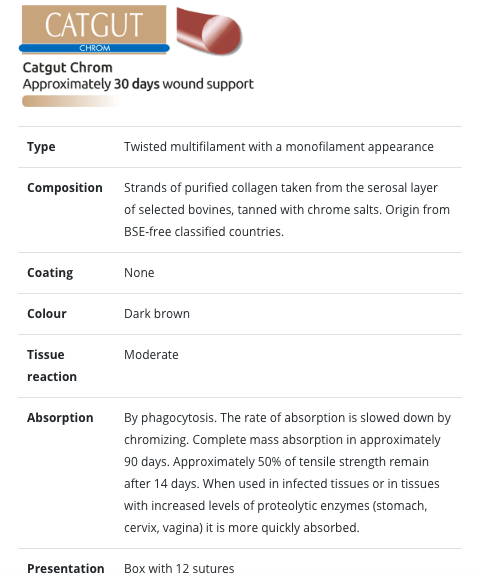Select the Tissue reaction row label
Viewport: 487px width, 577px height.
[x=52, y=366]
